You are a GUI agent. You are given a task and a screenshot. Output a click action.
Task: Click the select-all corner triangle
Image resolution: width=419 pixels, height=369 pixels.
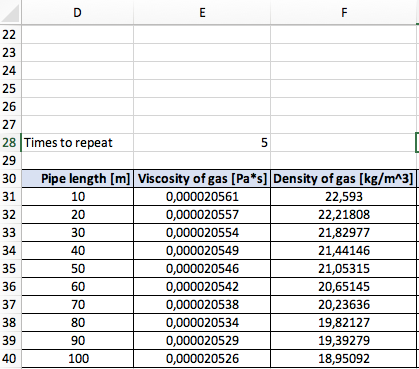(10, 12)
